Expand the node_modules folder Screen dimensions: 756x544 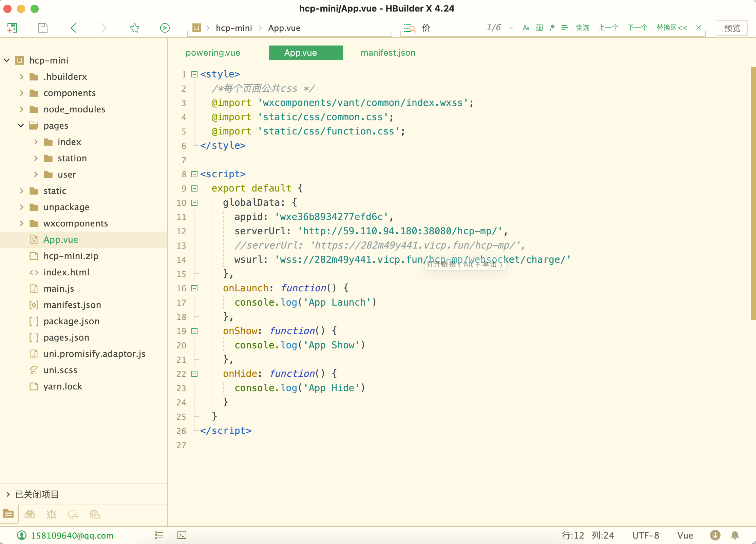click(x=21, y=109)
